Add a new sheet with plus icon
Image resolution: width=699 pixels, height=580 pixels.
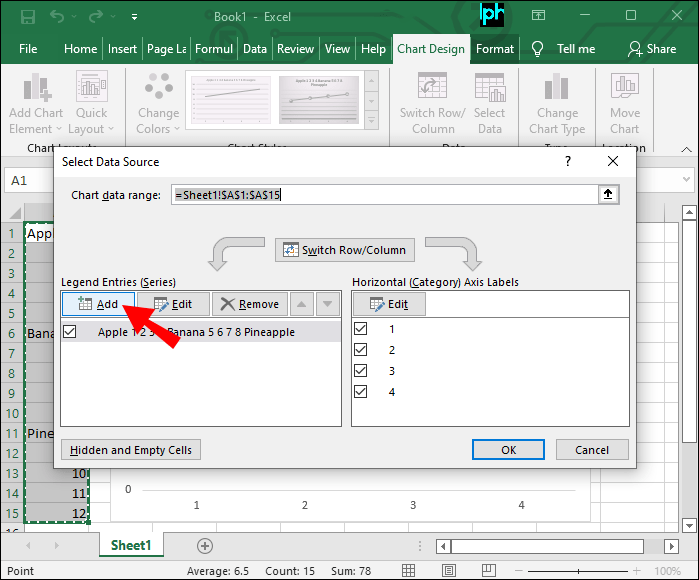[x=205, y=545]
